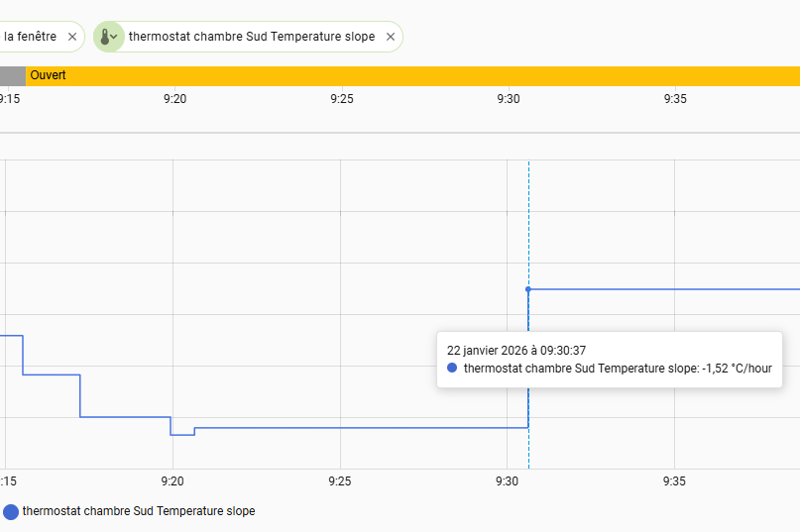Click the 9:35 label on the bottom chart axis

[674, 481]
